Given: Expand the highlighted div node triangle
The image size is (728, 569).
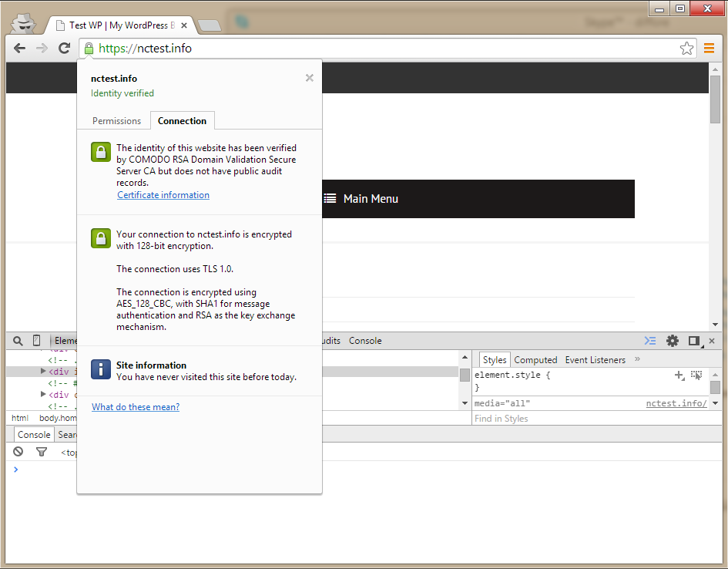Looking at the screenshot, I should [x=43, y=371].
